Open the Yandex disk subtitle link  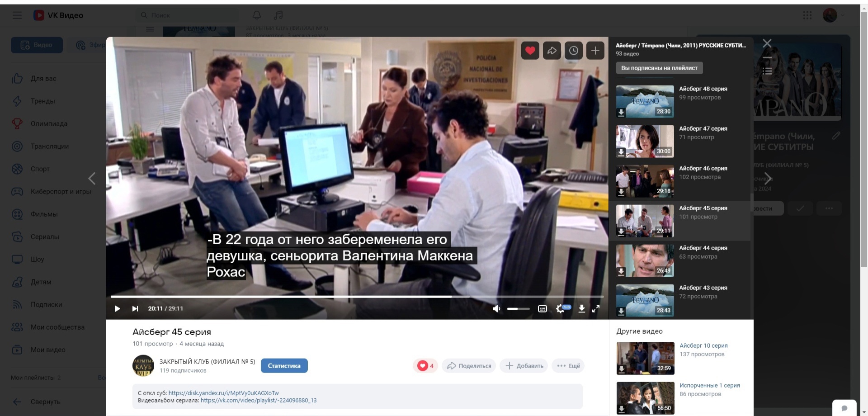coord(223,393)
